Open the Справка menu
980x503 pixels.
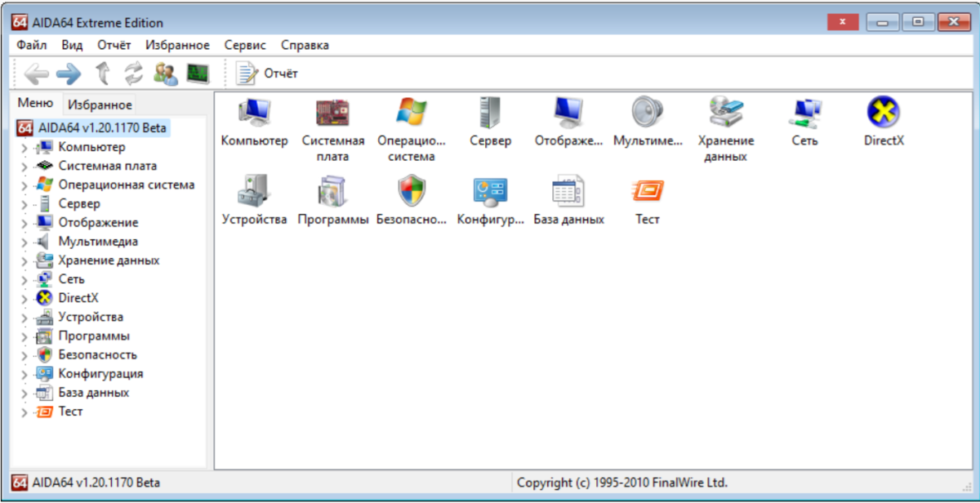pos(305,45)
